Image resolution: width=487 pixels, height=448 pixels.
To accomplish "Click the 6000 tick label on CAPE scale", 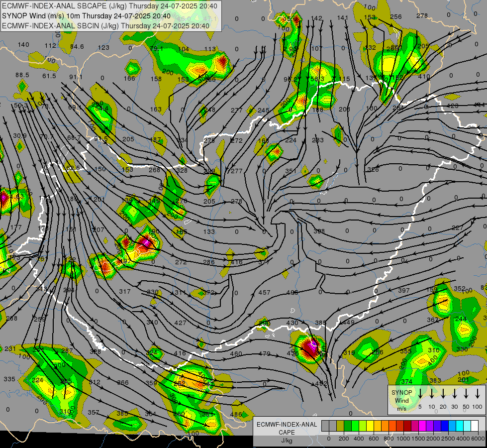I will coord(479,439).
